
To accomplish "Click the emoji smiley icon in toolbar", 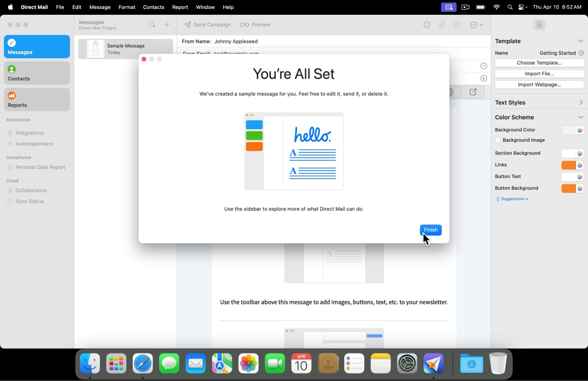I will point(427,25).
